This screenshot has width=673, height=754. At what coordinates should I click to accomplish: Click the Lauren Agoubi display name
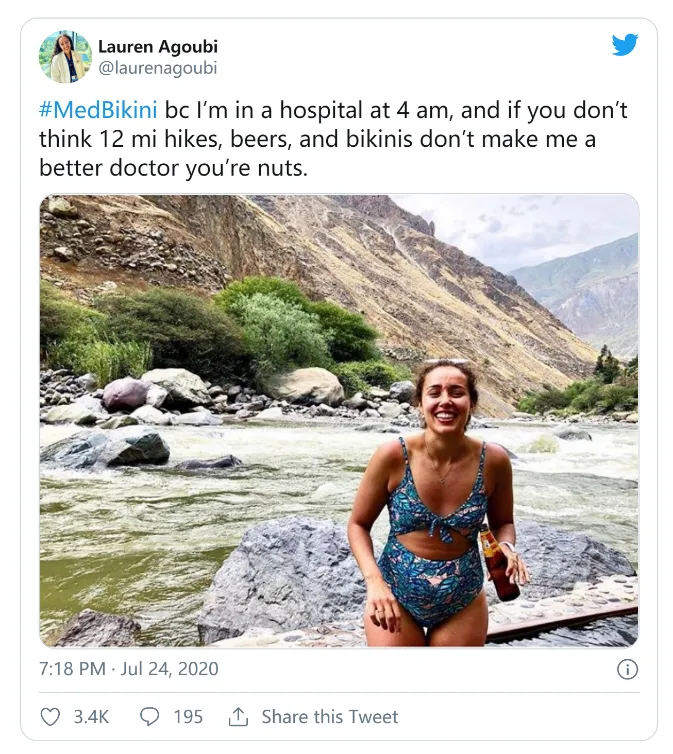tap(157, 46)
